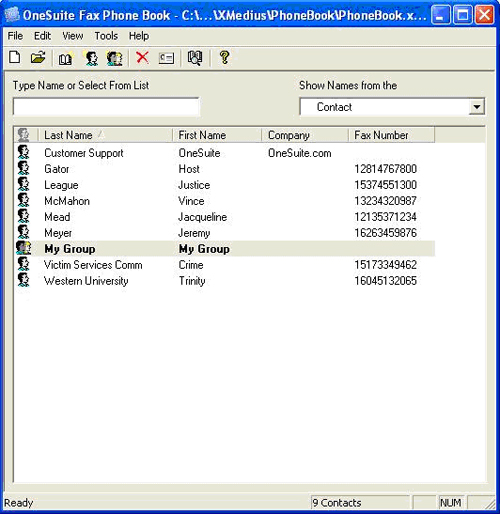Click fax number 13234320987
The height and width of the screenshot is (514, 500).
386,201
